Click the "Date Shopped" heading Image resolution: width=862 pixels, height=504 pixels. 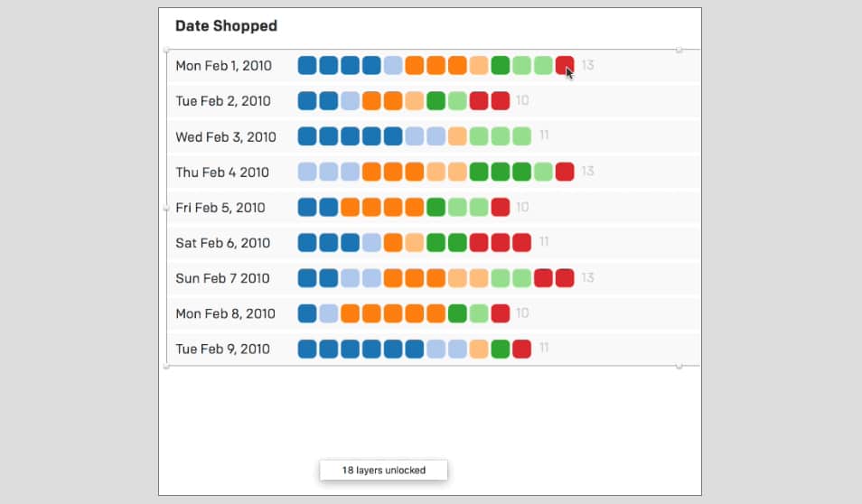coord(226,26)
